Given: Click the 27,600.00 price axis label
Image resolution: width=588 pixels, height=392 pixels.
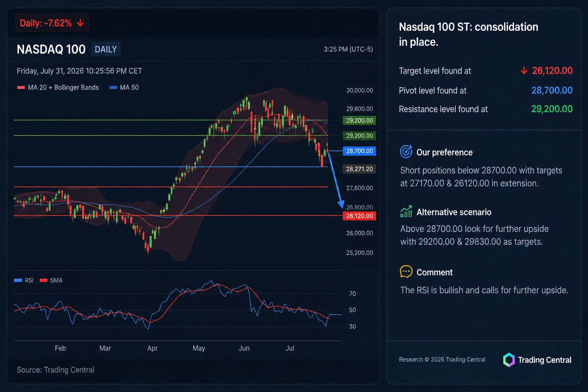Looking at the screenshot, I should pos(359,188).
